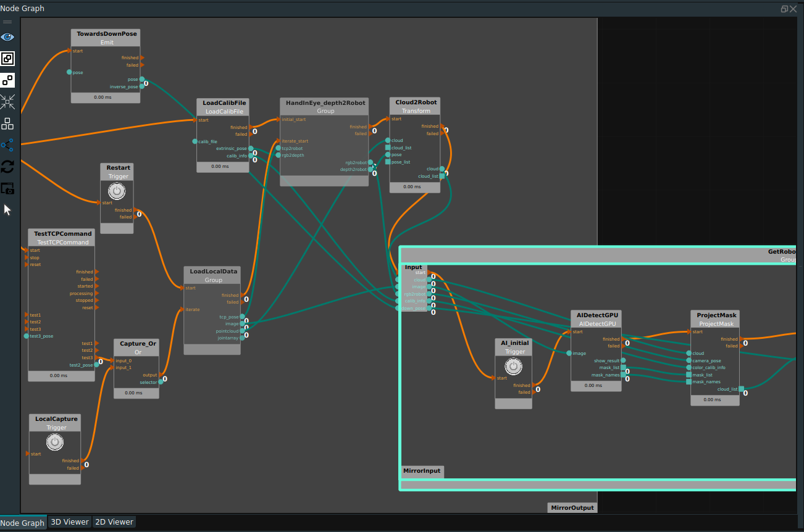Viewport: 804px width, 532px height.
Task: Select the pointer cursor tool
Action: [x=7, y=210]
